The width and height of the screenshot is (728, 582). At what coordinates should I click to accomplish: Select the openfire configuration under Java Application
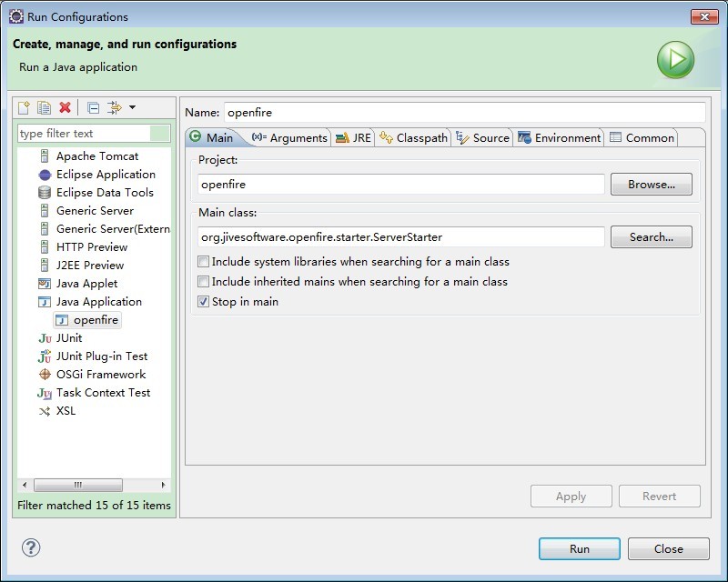pyautogui.click(x=95, y=320)
